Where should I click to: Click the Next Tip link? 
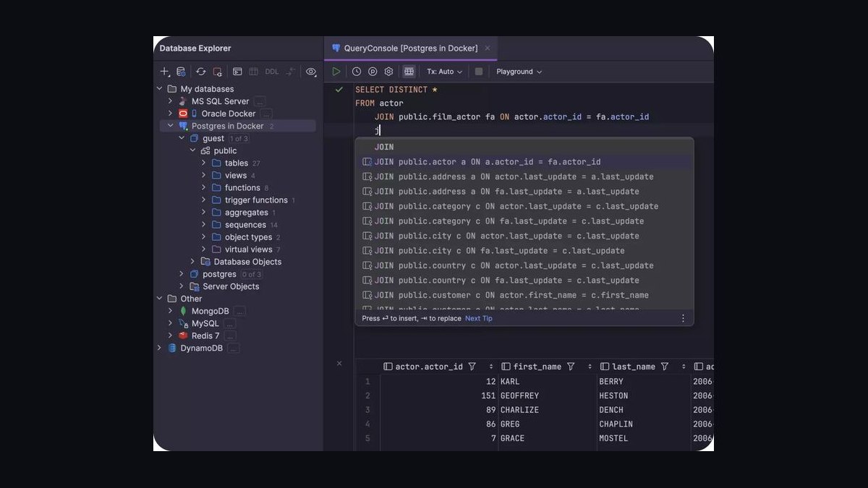click(479, 318)
